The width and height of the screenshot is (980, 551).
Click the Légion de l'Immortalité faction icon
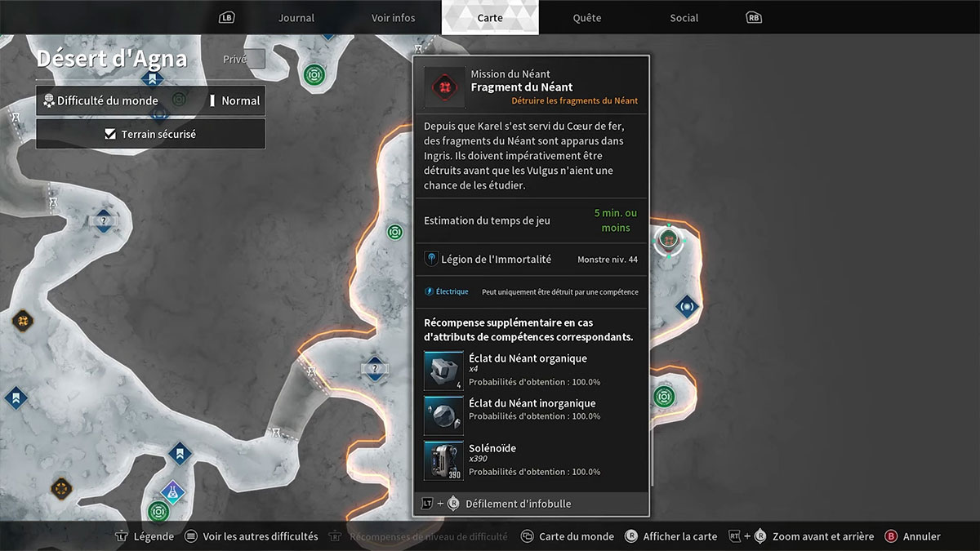click(432, 259)
